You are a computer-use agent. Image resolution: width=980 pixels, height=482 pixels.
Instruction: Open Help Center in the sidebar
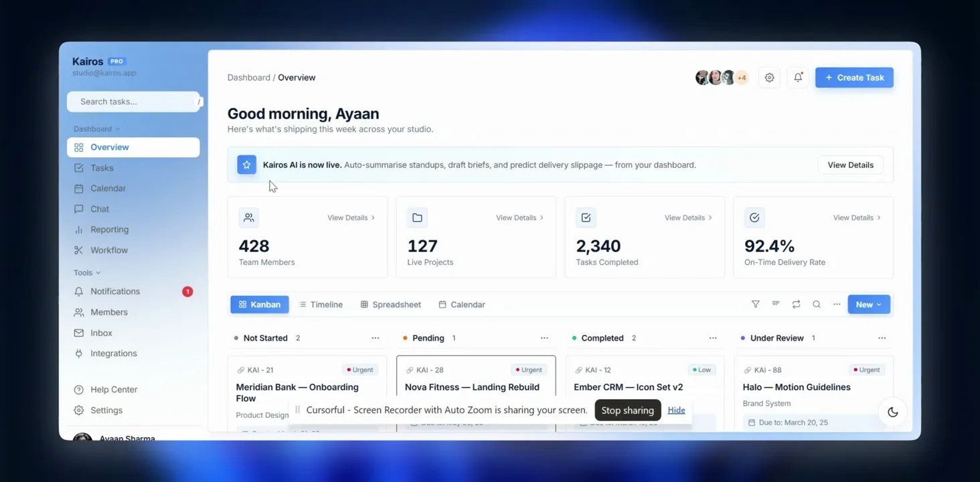pos(133,390)
